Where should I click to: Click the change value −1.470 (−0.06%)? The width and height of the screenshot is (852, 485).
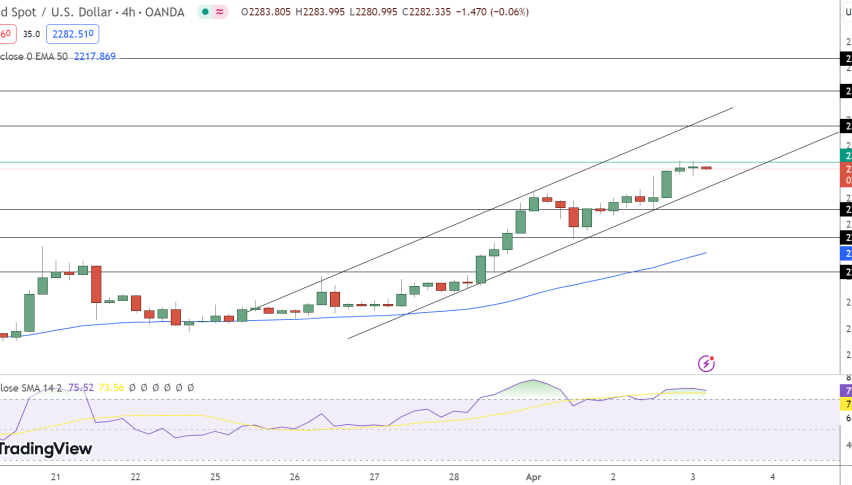[492, 12]
